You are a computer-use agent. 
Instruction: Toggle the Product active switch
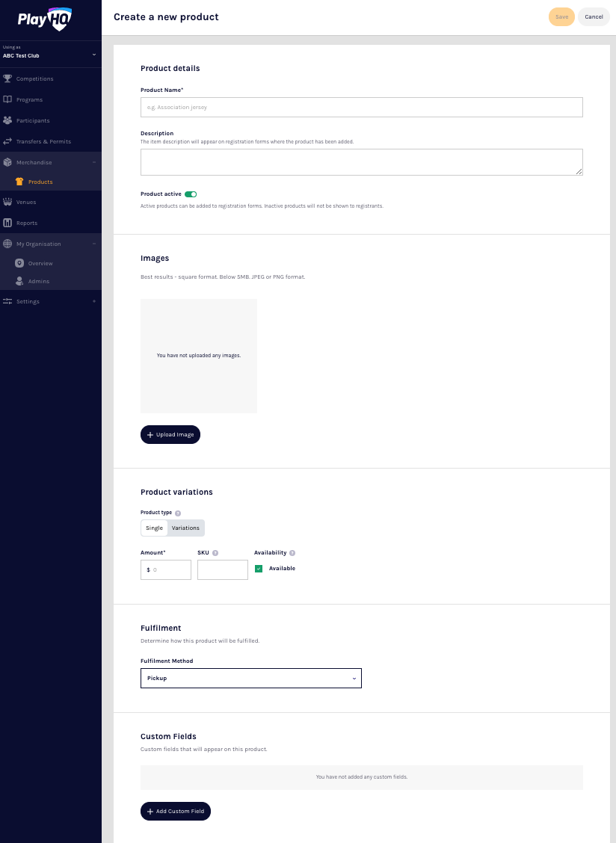click(191, 194)
